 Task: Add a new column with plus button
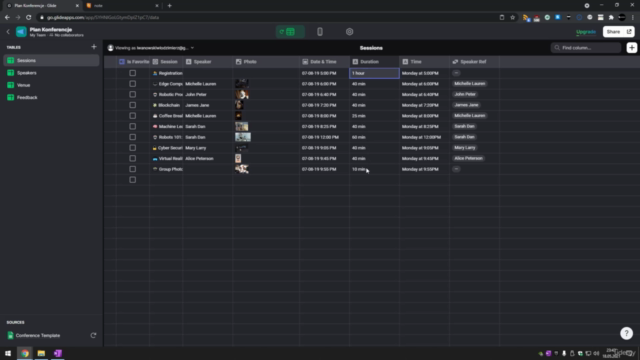coord(632,48)
